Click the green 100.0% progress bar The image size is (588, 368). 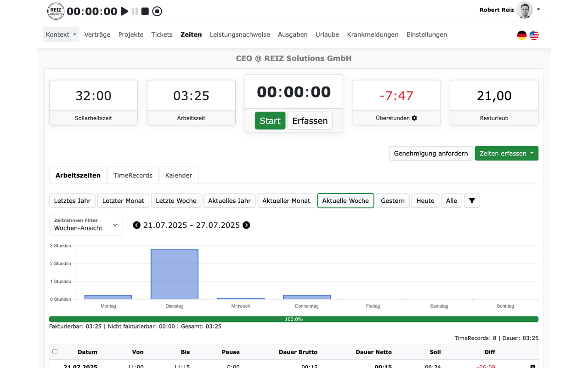pos(294,319)
